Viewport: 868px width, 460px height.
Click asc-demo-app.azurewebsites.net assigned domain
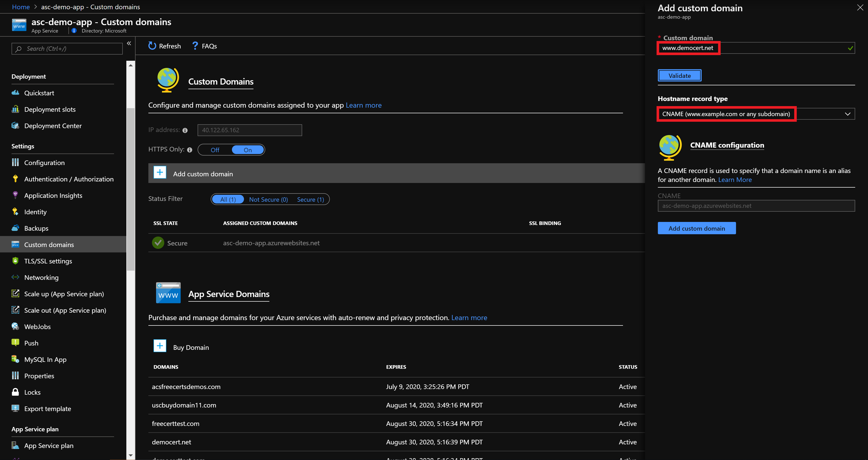pyautogui.click(x=271, y=243)
